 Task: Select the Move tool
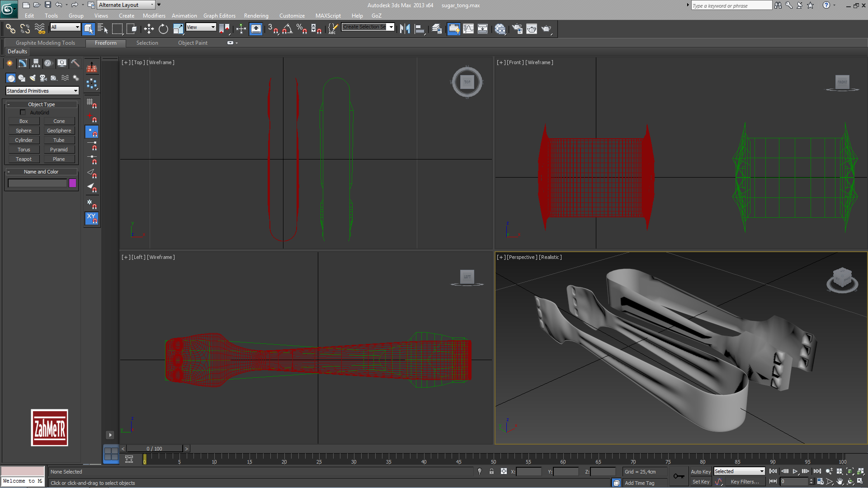point(149,29)
